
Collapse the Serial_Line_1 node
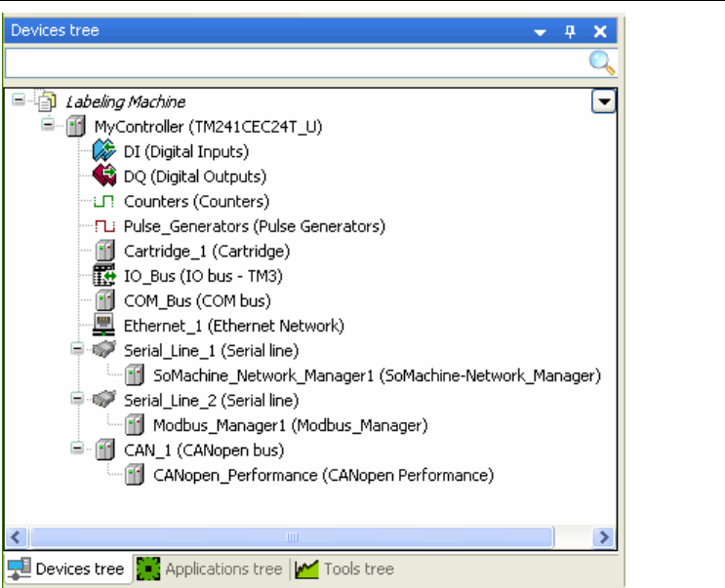(x=77, y=348)
